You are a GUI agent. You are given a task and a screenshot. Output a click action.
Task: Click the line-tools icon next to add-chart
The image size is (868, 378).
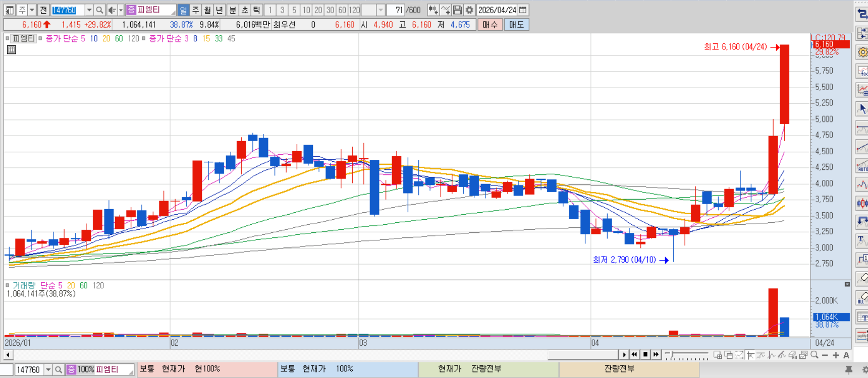point(445,10)
